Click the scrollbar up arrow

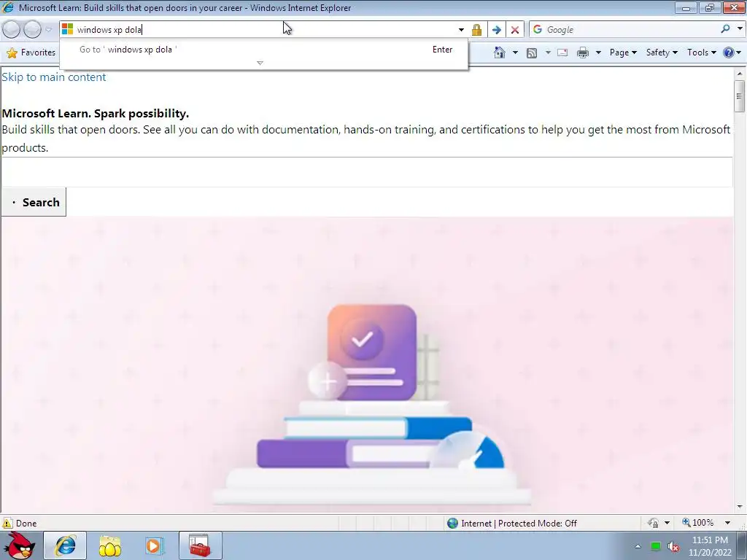(740, 74)
